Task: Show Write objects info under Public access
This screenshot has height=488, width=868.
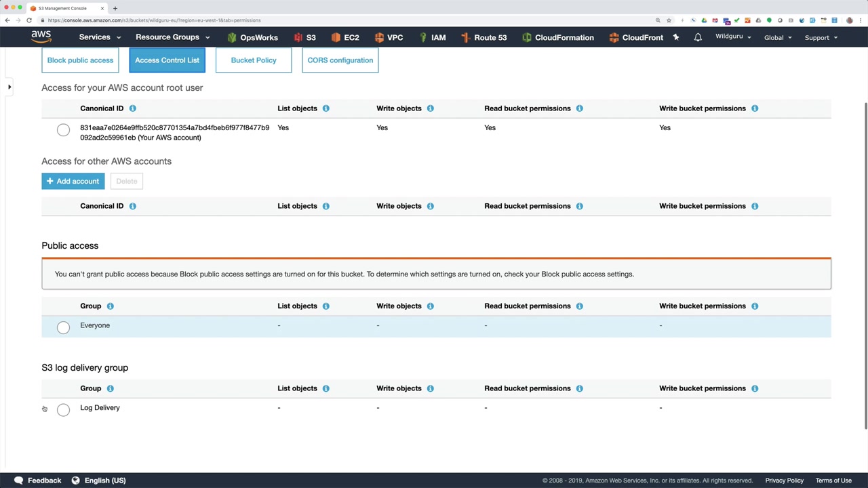Action: point(430,306)
